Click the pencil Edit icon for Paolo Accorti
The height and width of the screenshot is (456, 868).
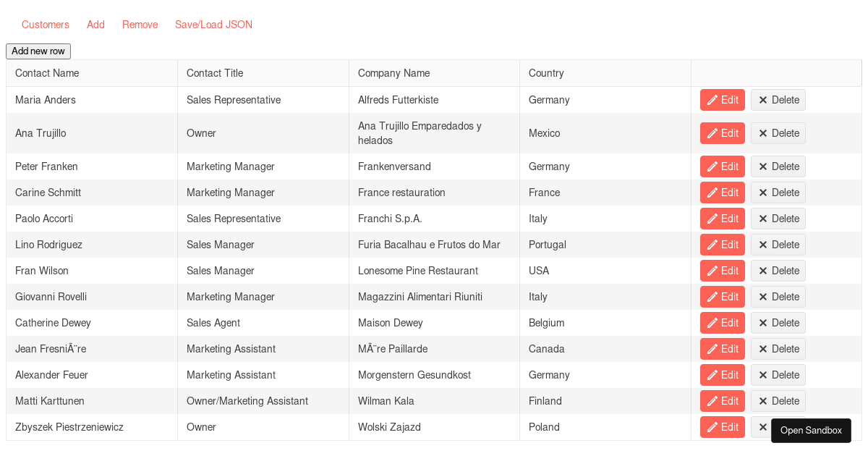click(712, 219)
